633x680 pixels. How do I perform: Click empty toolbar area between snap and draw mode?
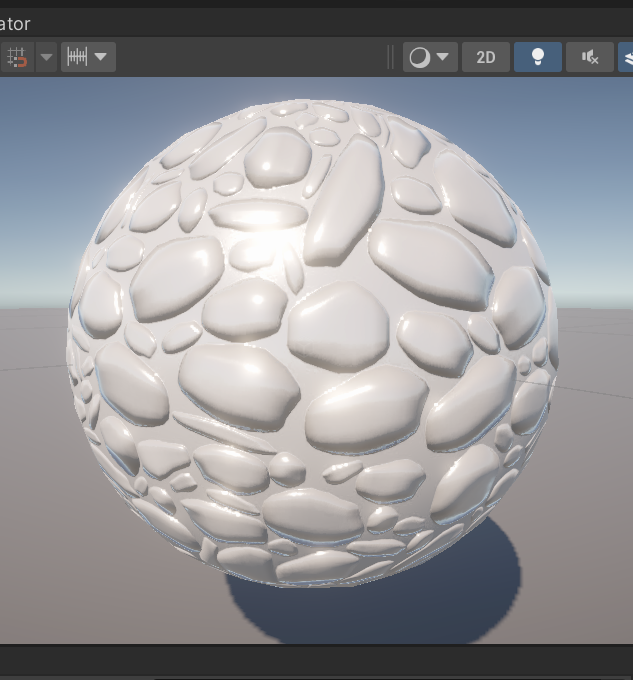[x=251, y=57]
